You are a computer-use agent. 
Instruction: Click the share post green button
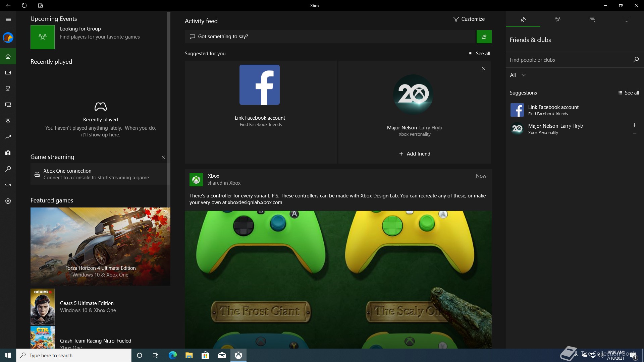click(484, 37)
